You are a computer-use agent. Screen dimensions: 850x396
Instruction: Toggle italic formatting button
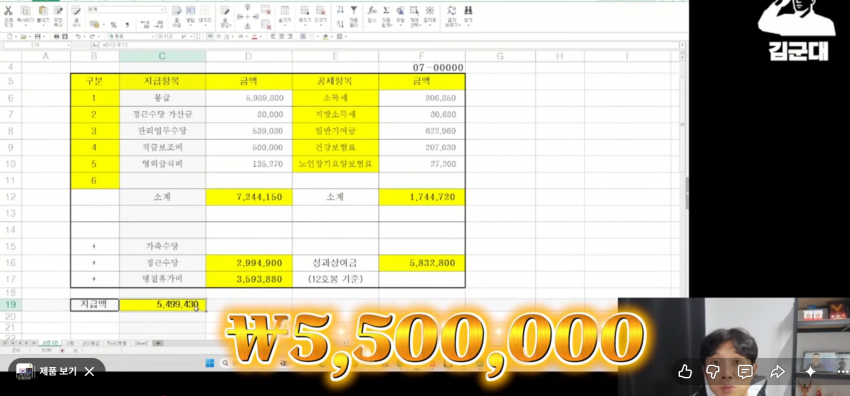pos(218,36)
